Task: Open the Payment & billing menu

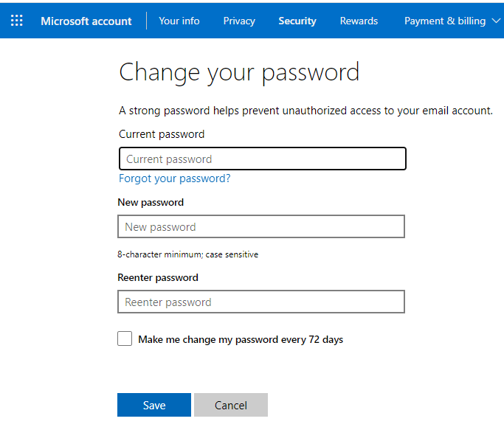Action: click(445, 21)
